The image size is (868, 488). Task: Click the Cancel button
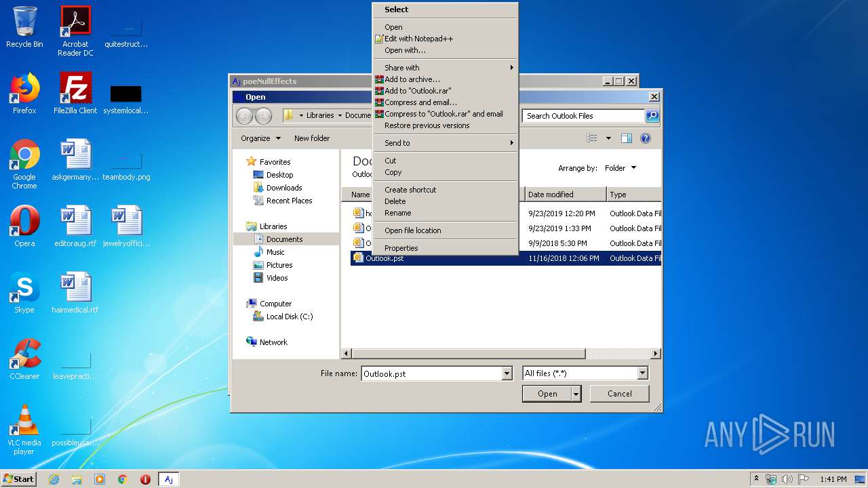point(620,394)
